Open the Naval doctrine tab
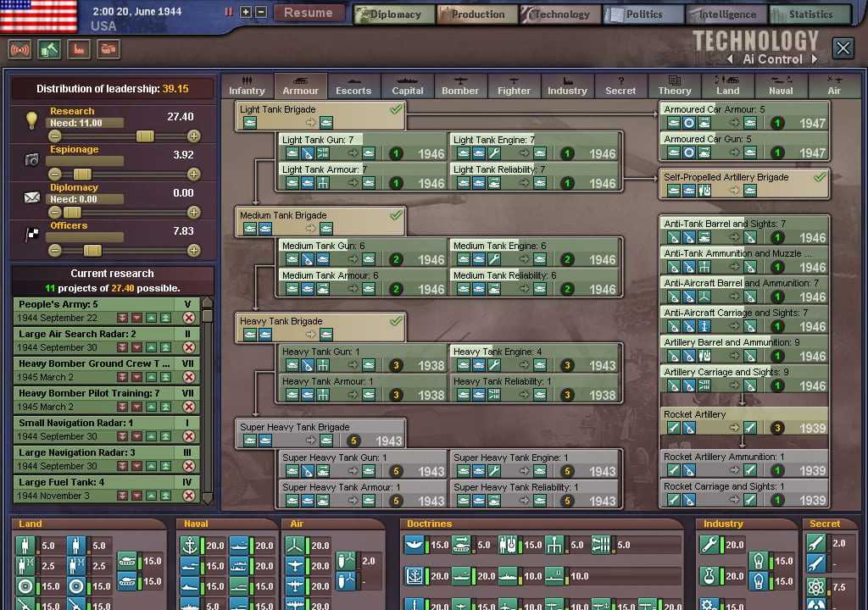Viewport: 868px width, 610px height. click(x=781, y=86)
